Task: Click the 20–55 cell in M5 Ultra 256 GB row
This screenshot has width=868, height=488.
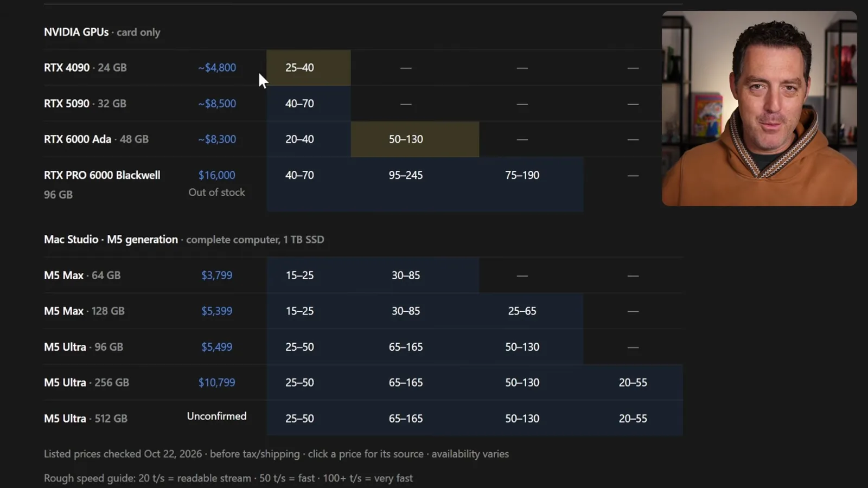Action: click(633, 383)
